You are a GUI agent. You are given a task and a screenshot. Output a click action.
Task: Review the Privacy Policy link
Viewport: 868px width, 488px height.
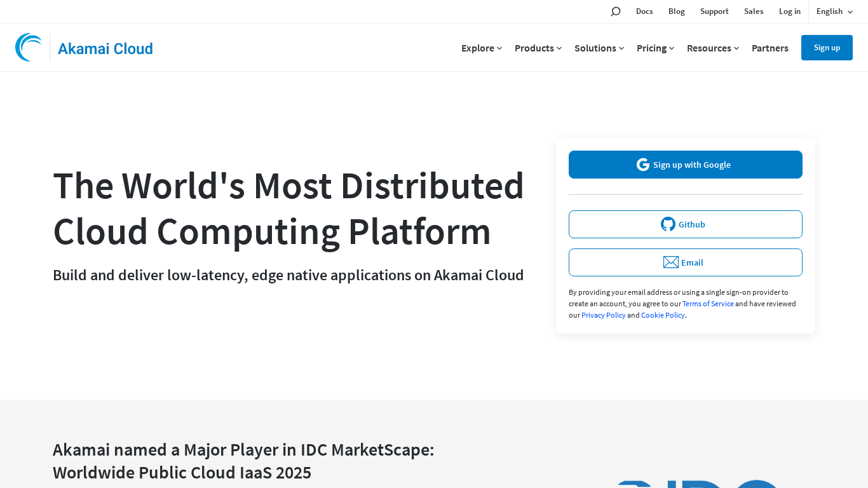click(x=603, y=315)
